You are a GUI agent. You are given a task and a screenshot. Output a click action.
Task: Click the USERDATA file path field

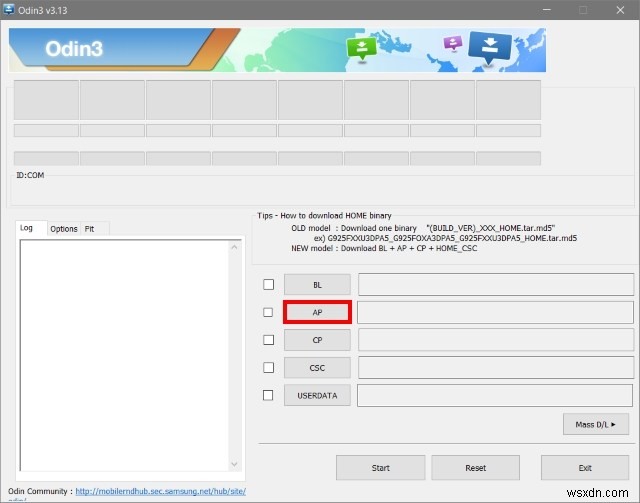click(x=495, y=395)
